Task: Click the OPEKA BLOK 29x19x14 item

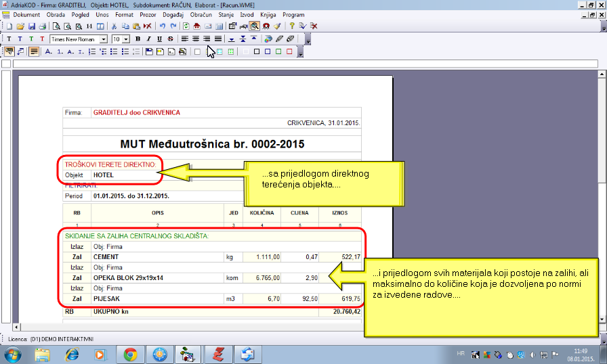Action: pyautogui.click(x=128, y=278)
